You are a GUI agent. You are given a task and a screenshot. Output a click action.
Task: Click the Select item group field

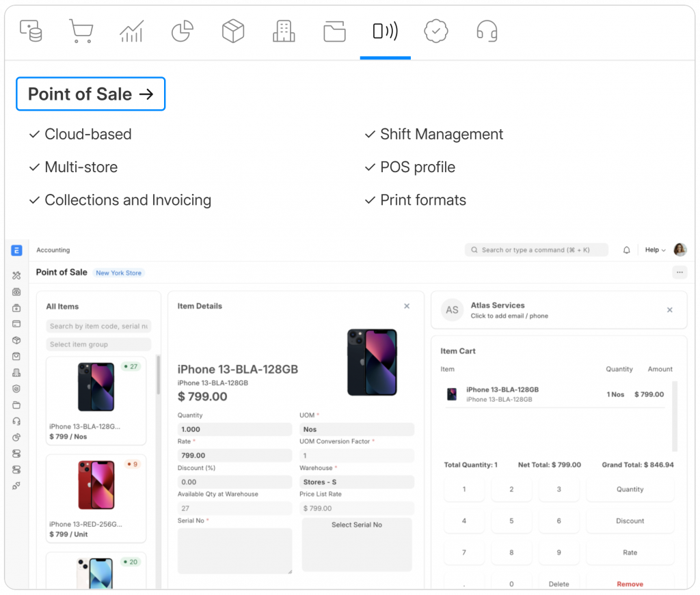[x=98, y=344]
